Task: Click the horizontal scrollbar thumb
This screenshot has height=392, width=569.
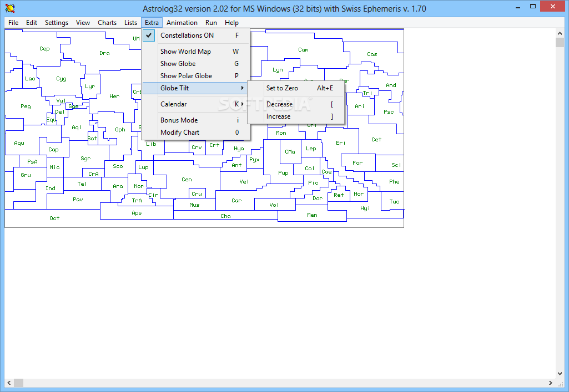Action: (18, 383)
